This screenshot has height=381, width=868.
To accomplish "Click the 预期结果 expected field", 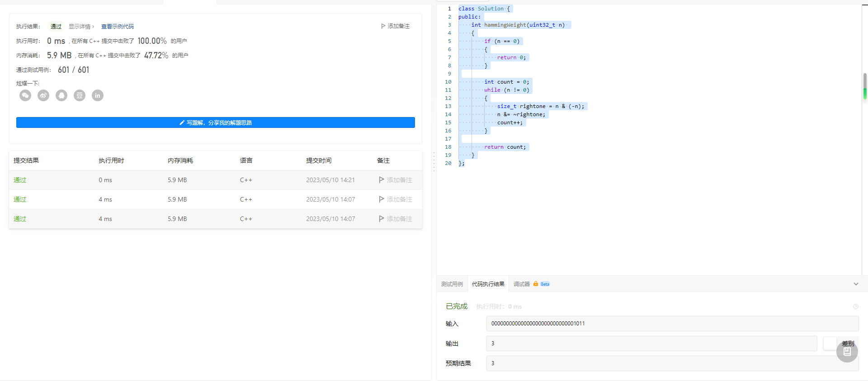I will point(672,363).
